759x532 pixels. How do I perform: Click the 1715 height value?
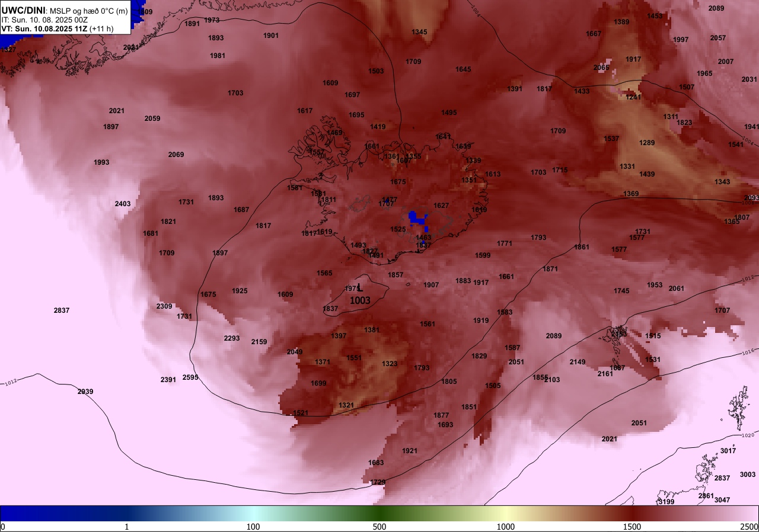click(x=560, y=170)
